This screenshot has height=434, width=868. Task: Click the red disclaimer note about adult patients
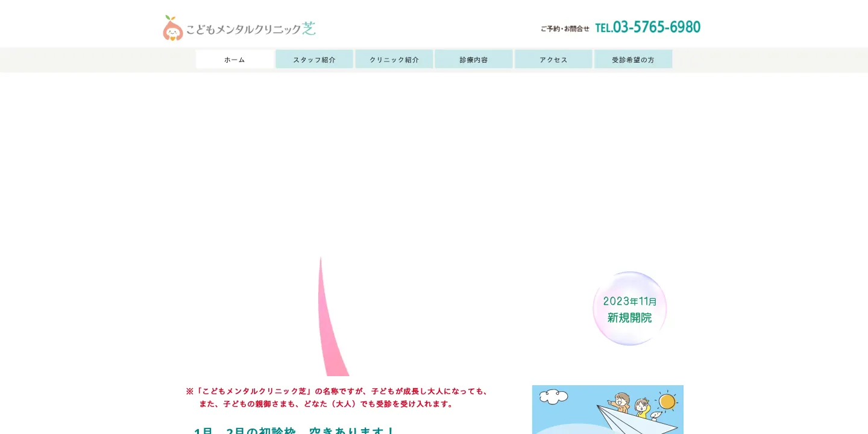coord(338,397)
